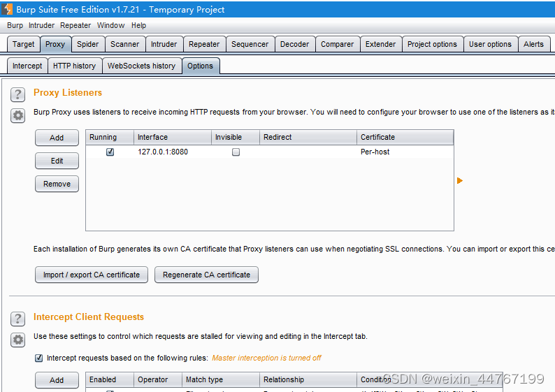Switch to the Repeater main tab
This screenshot has width=555, height=392.
pyautogui.click(x=204, y=44)
